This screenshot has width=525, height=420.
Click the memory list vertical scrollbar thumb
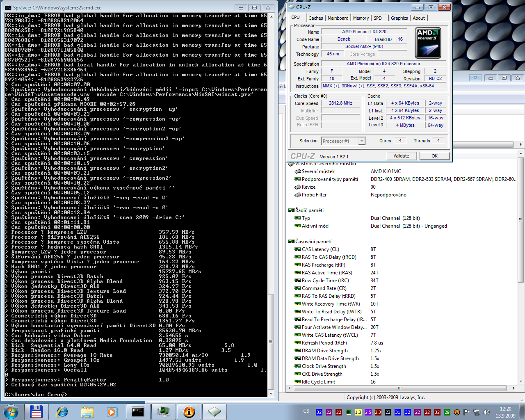(521, 221)
